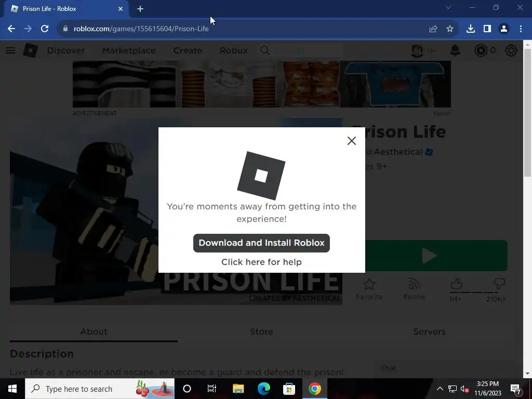The height and width of the screenshot is (399, 532).
Task: Click the green Play button
Action: pyautogui.click(x=436, y=256)
